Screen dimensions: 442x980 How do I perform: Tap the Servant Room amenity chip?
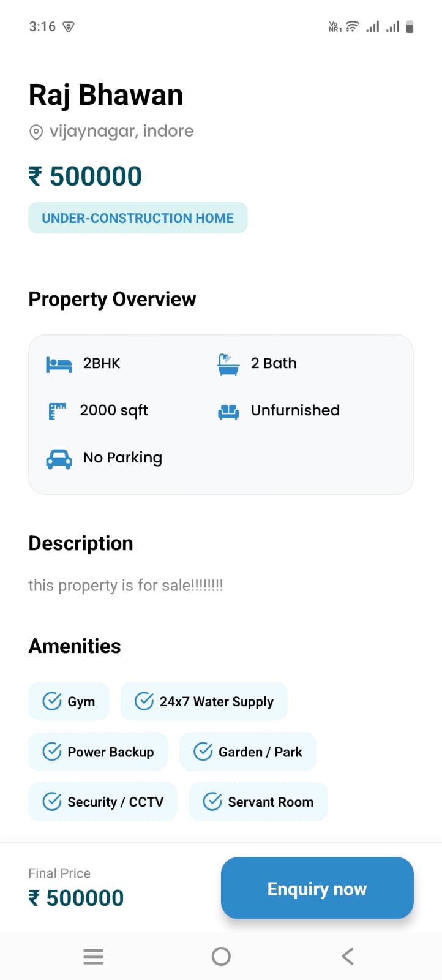(258, 802)
